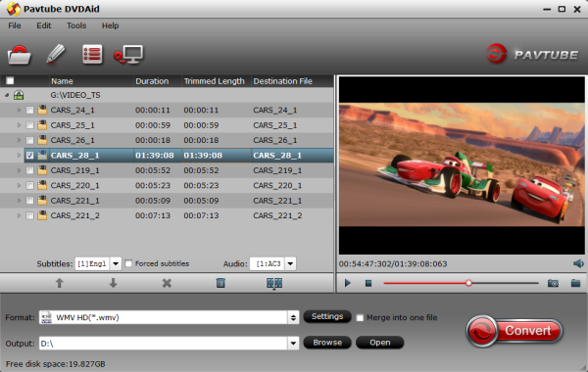Take a snapshot with camera icon
This screenshot has width=588, height=372.
pyautogui.click(x=553, y=283)
